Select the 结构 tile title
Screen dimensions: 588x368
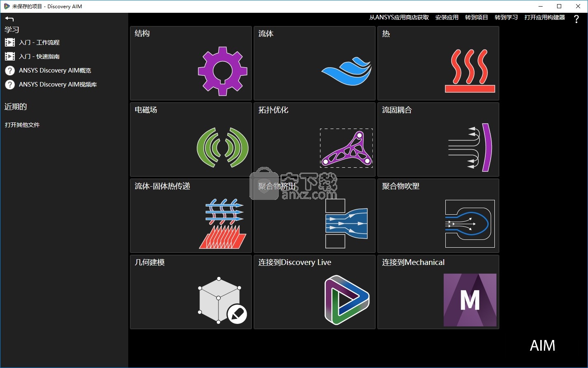(142, 34)
